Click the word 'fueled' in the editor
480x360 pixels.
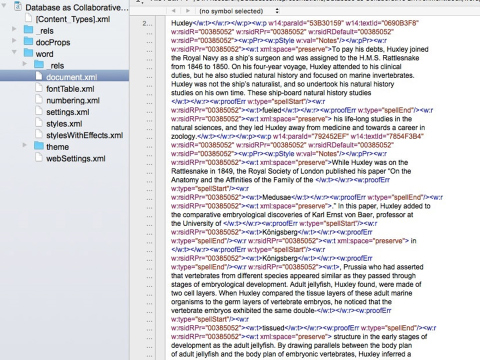click(272, 110)
